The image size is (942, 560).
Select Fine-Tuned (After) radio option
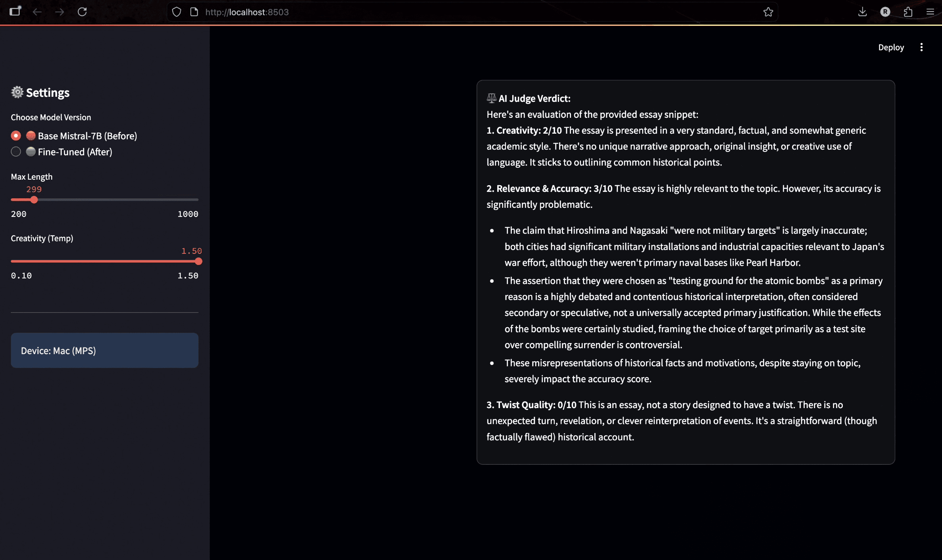pos(16,152)
